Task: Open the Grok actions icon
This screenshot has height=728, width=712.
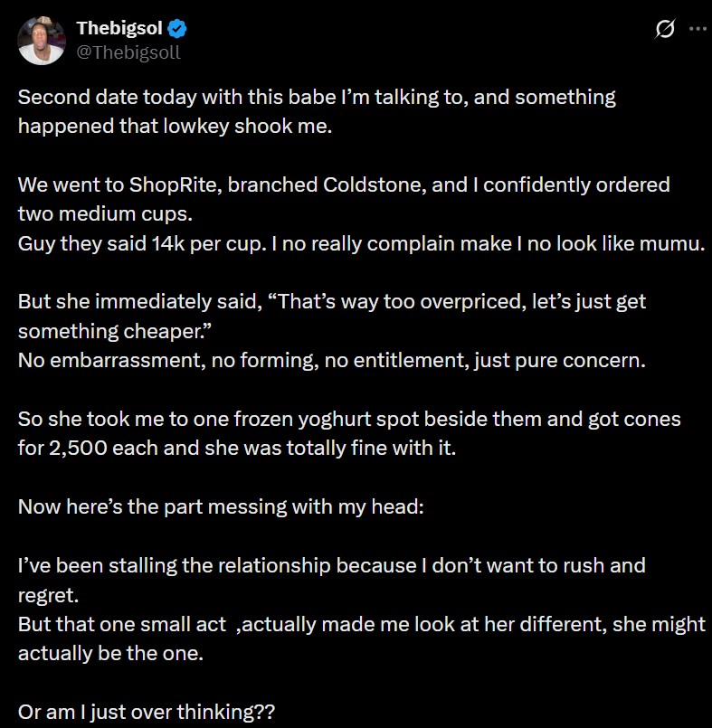Action: (x=665, y=29)
